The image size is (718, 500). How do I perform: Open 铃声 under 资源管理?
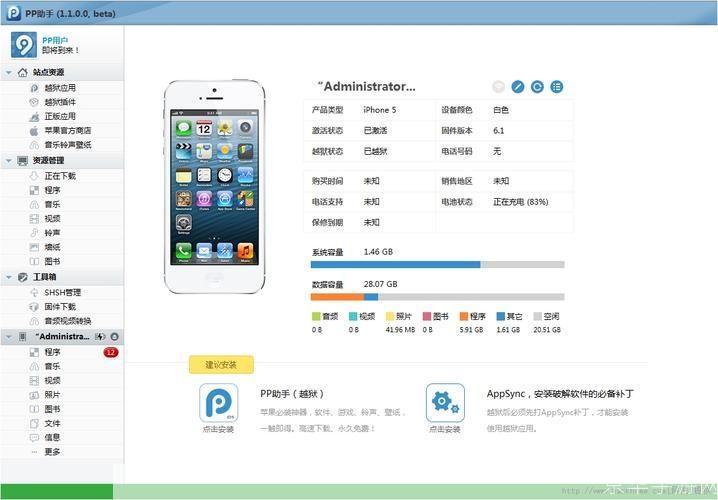(x=52, y=233)
